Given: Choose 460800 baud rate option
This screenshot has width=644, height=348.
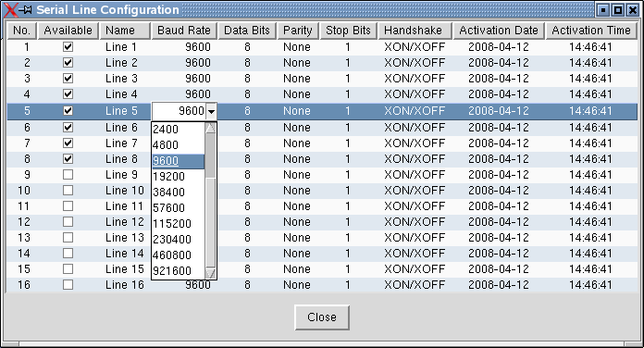Looking at the screenshot, I should point(178,255).
